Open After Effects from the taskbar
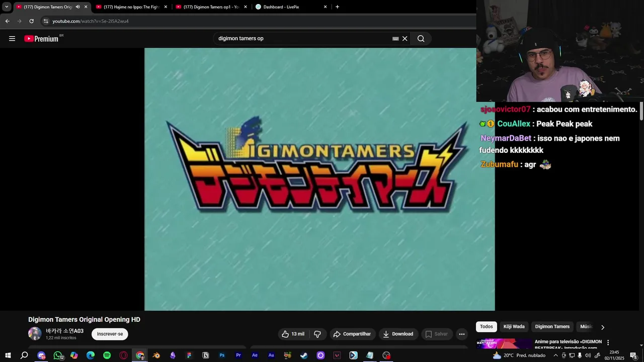This screenshot has height=362, width=644. (255, 355)
